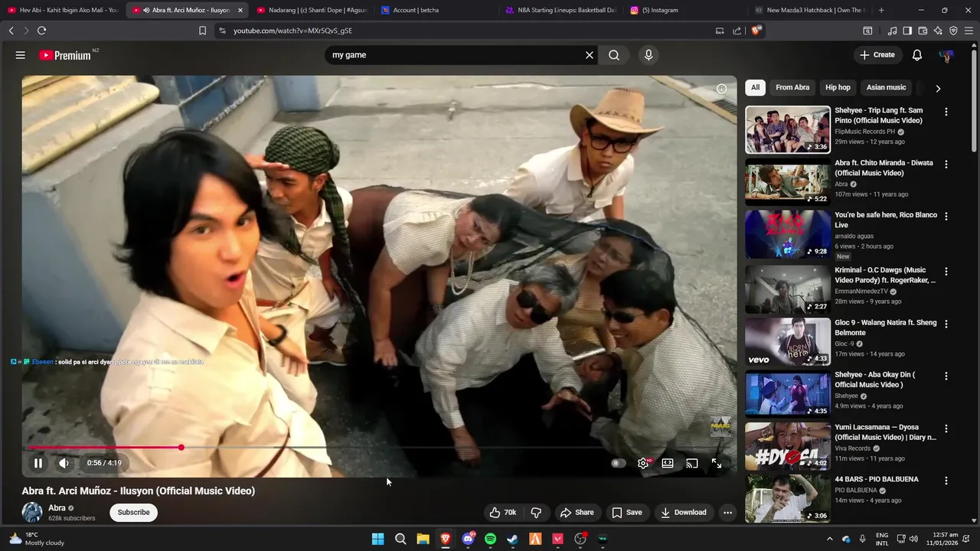The width and height of the screenshot is (980, 551).
Task: Select the 'Asian music' filter chip
Action: click(886, 87)
